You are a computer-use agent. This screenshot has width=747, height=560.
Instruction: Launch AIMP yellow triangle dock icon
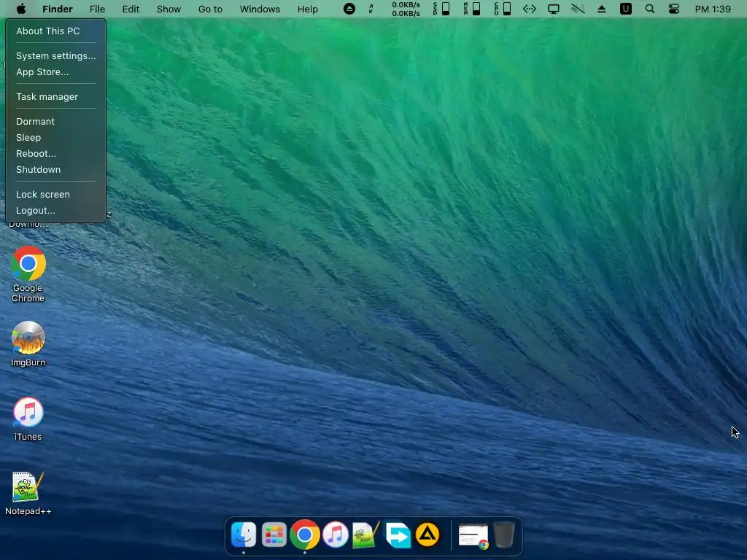click(427, 534)
